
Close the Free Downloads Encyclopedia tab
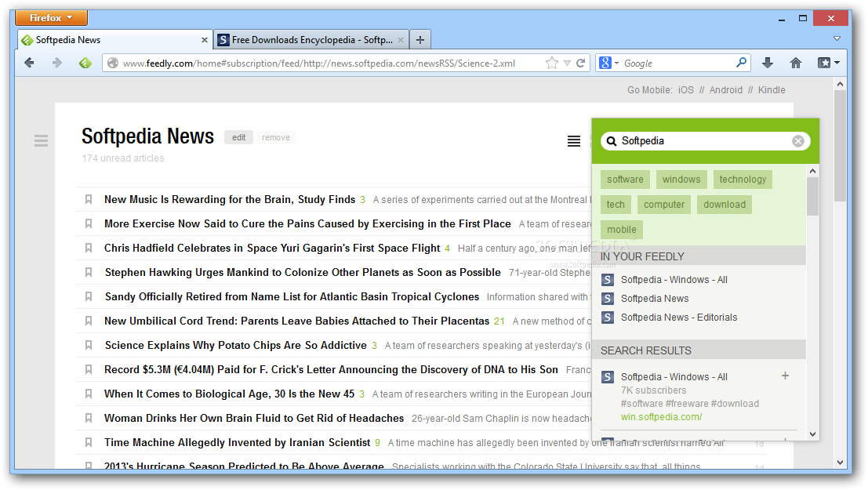(x=401, y=40)
